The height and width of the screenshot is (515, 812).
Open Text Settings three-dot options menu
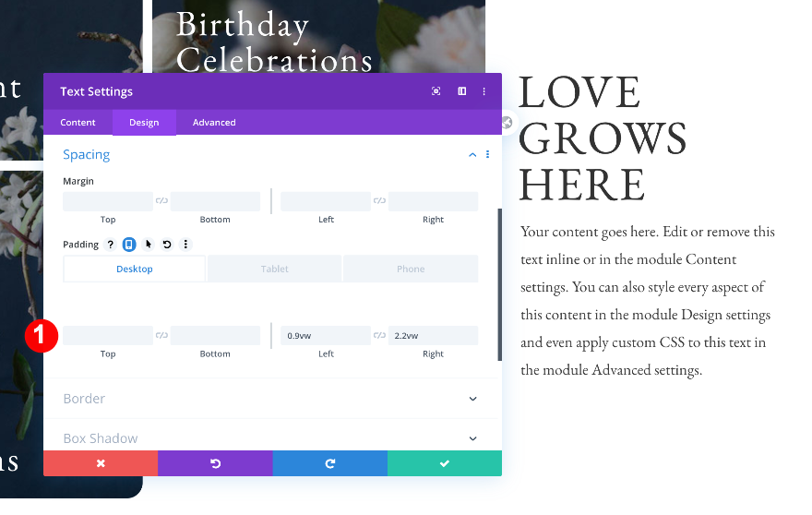pyautogui.click(x=484, y=91)
